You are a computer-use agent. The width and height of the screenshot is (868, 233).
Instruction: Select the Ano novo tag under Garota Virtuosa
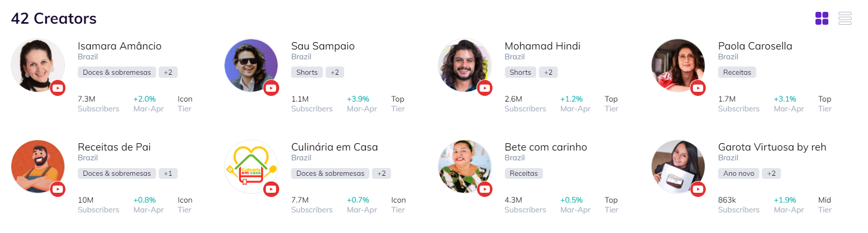739,173
